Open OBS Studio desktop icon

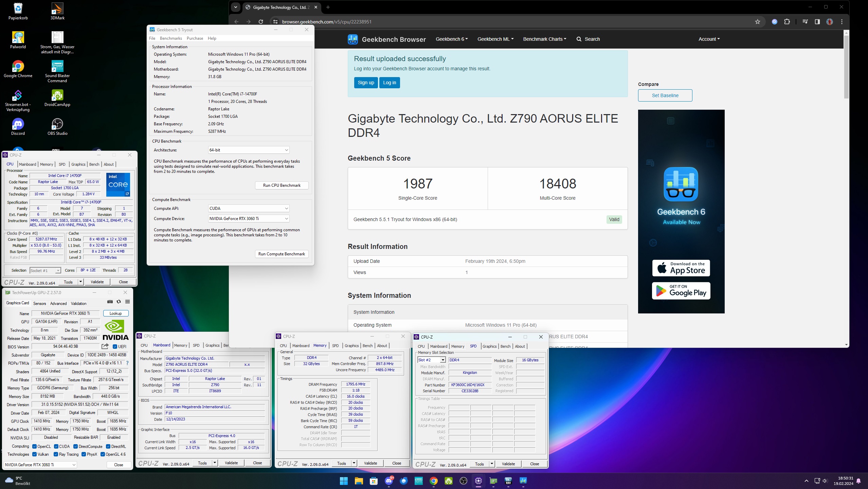[x=57, y=127]
